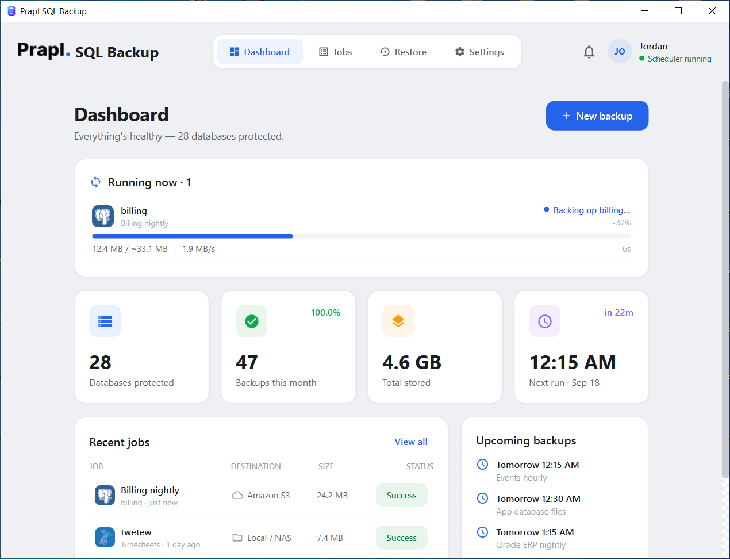The width and height of the screenshot is (730, 560).
Task: Open the Jobs tab
Action: point(336,52)
